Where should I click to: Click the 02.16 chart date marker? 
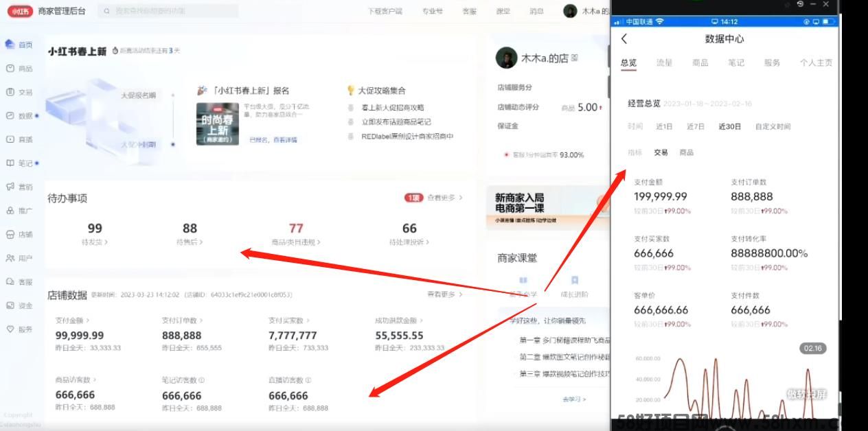(x=812, y=349)
